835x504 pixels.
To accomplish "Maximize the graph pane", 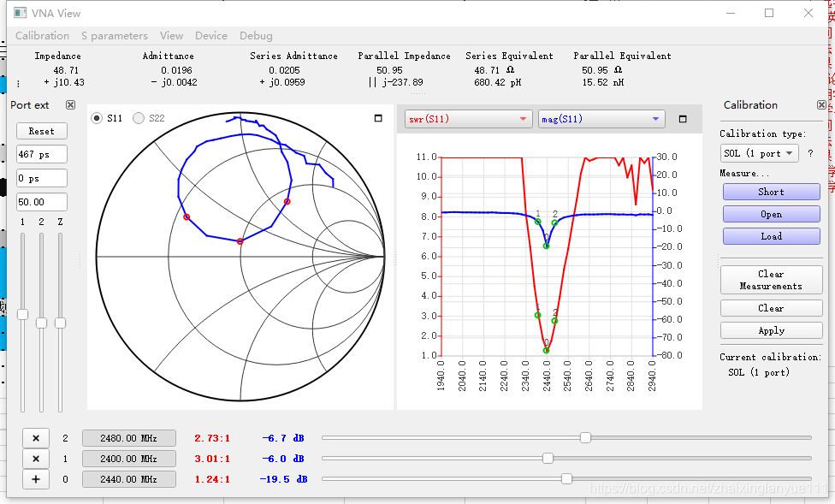I will click(683, 119).
